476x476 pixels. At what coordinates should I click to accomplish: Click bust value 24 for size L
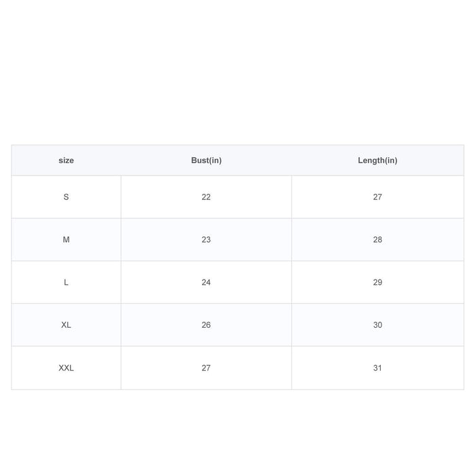point(206,282)
